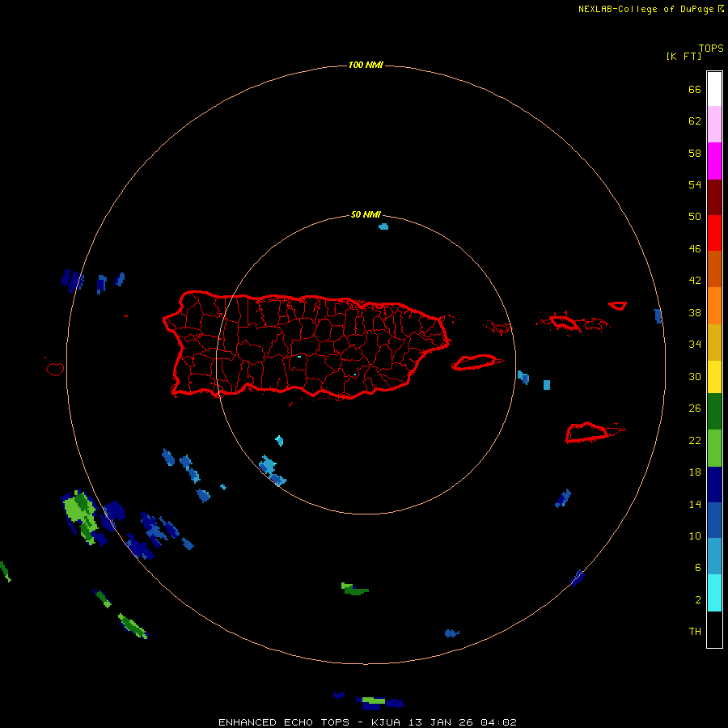This screenshot has width=728, height=728.
Task: Click the 18 legend value
Action: click(x=695, y=472)
